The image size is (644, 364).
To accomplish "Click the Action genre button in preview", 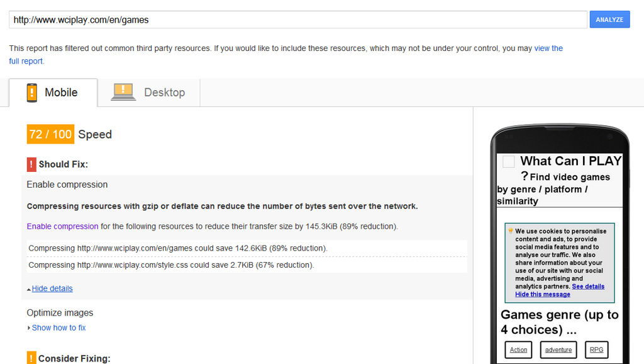I will pyautogui.click(x=518, y=350).
